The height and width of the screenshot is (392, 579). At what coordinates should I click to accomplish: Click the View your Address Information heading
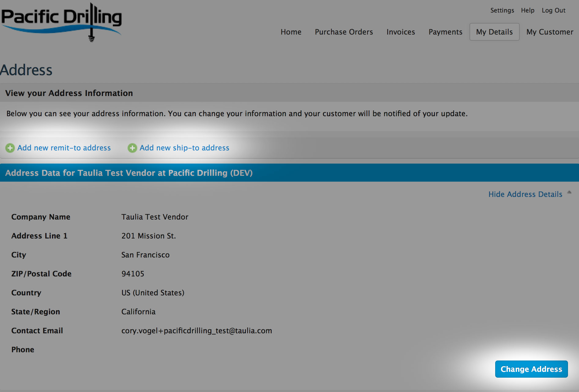click(69, 93)
